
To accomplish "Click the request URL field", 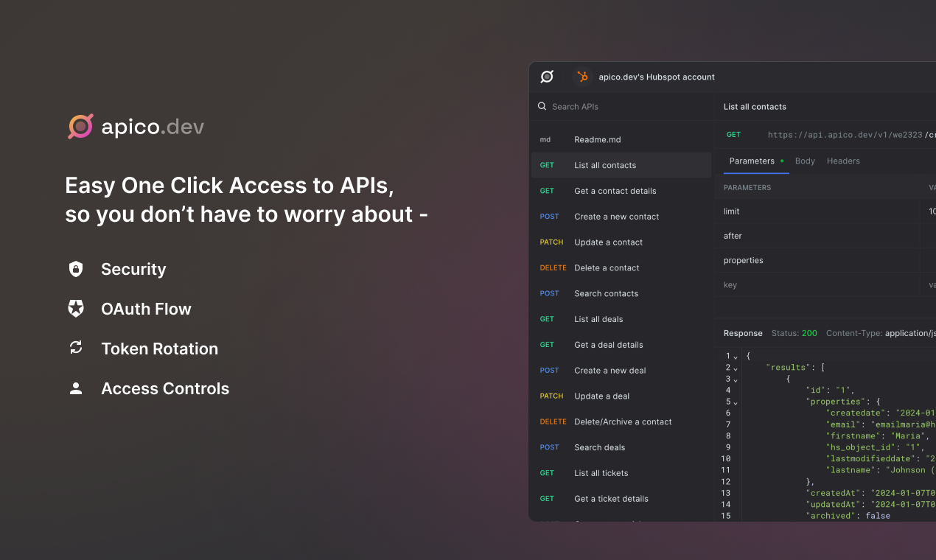I will (851, 135).
